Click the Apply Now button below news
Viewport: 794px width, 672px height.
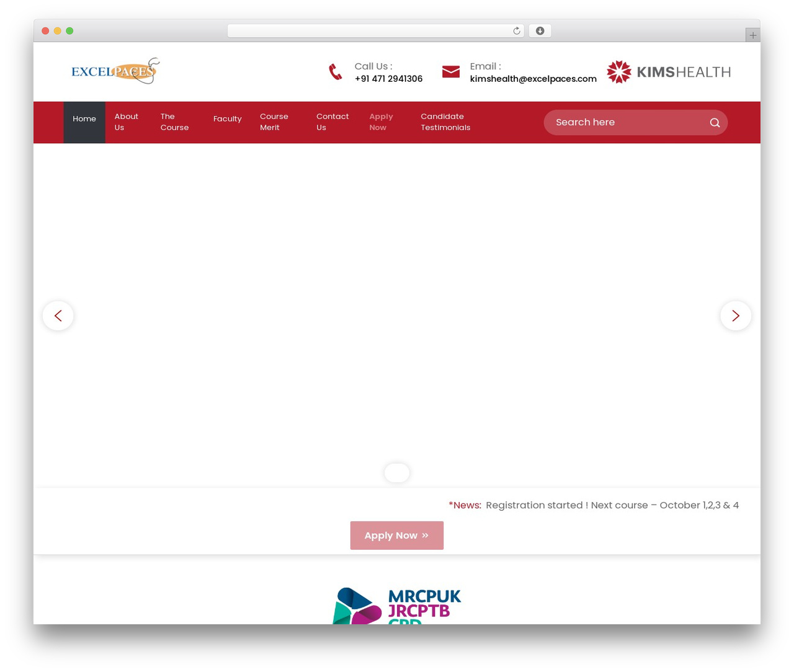397,536
